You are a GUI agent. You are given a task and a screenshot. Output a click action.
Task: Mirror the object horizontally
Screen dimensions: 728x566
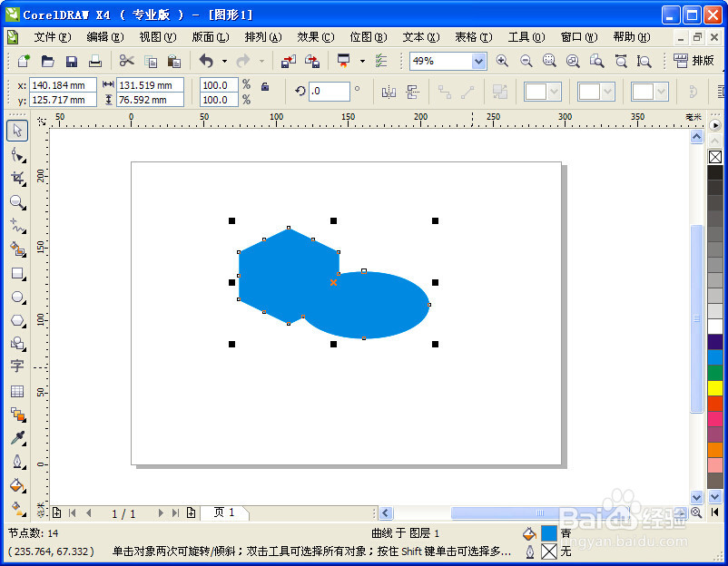(x=389, y=92)
